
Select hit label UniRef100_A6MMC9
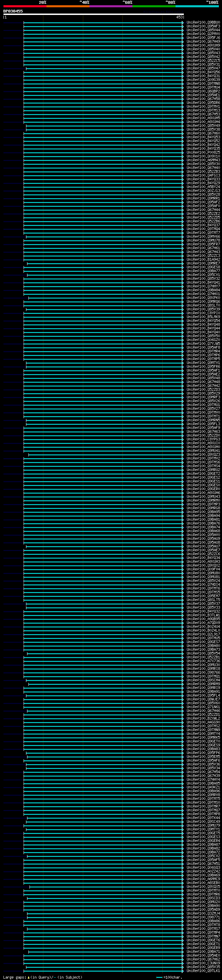click(x=203, y=879)
